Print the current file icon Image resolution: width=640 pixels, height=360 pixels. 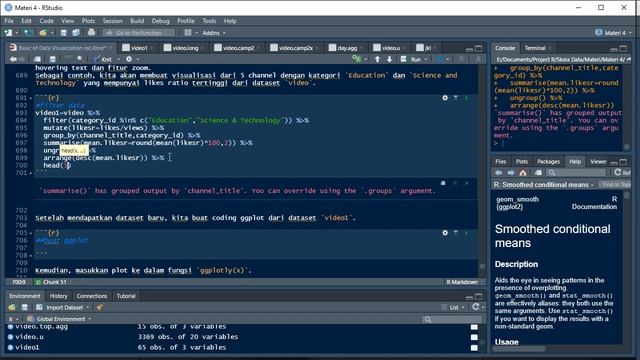pyautogui.click(x=91, y=33)
